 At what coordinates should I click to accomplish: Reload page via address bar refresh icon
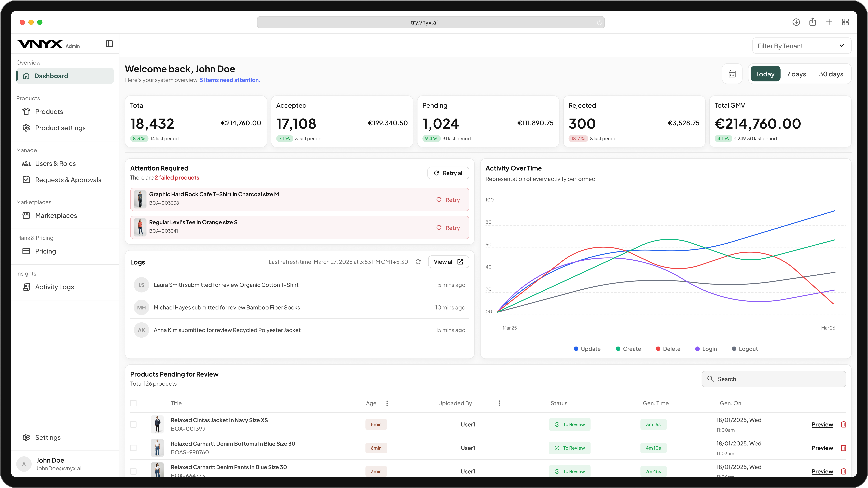click(x=599, y=22)
